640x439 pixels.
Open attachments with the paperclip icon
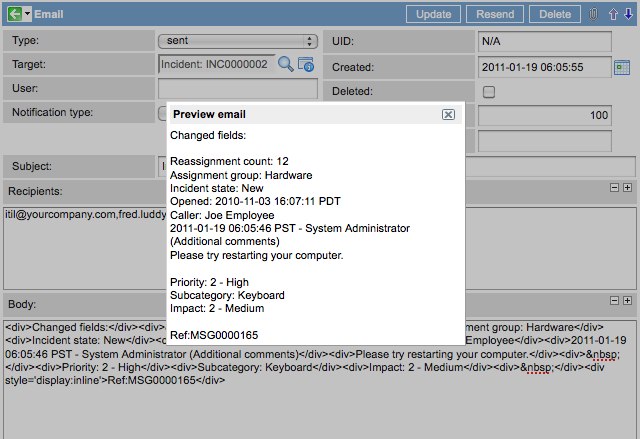click(x=593, y=15)
